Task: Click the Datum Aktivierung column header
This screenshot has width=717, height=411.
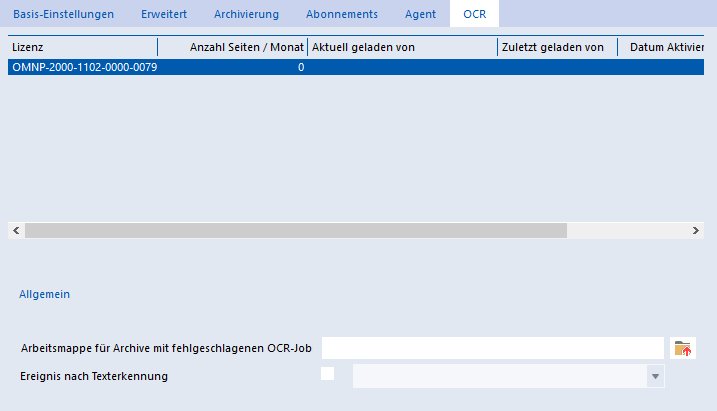Action: (x=661, y=47)
